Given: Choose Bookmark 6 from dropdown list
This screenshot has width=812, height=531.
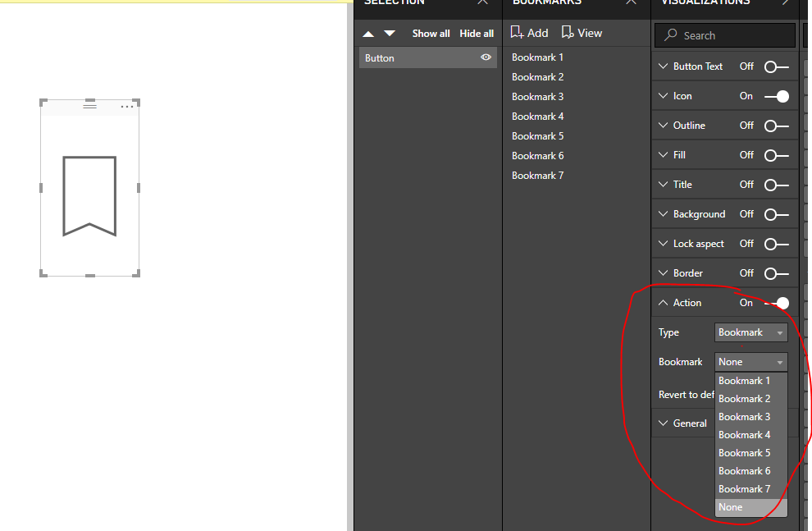Looking at the screenshot, I should pyautogui.click(x=750, y=471).
